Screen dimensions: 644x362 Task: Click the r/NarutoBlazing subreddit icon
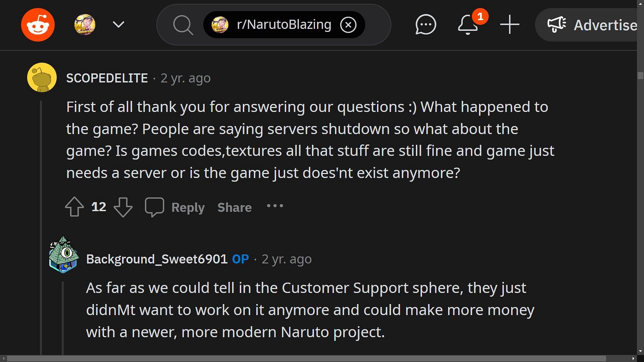pos(220,24)
